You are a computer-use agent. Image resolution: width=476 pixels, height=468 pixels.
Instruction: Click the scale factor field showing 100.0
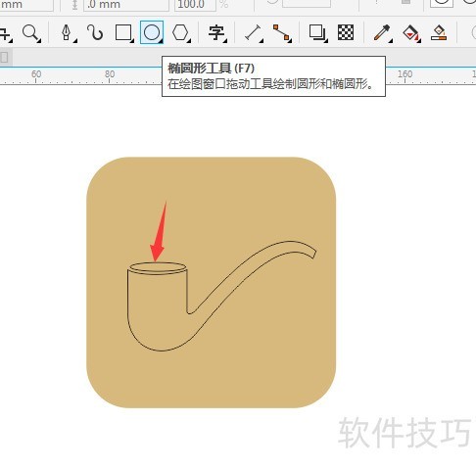tap(195, 5)
